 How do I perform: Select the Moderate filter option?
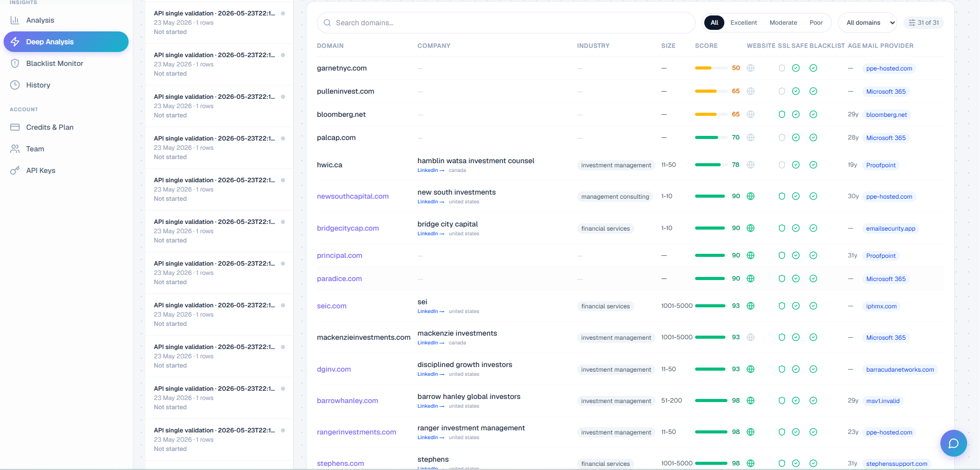click(x=783, y=23)
